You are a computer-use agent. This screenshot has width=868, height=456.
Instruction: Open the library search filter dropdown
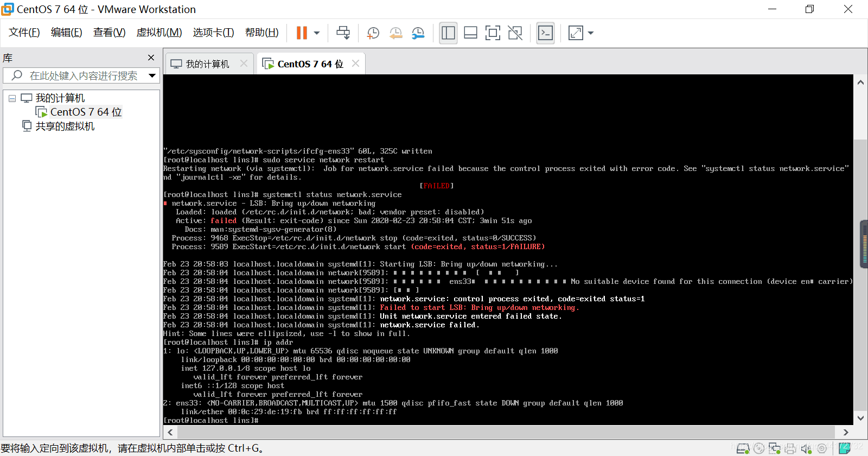tap(152, 75)
